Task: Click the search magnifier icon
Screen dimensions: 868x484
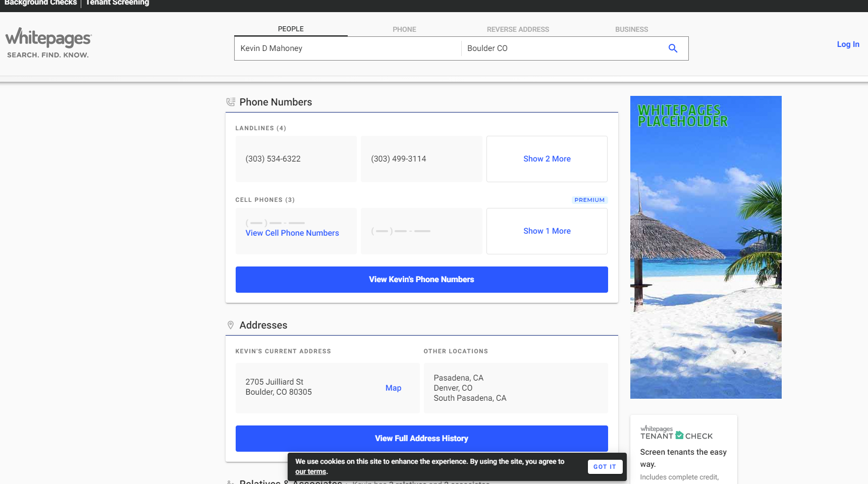Action: (x=673, y=48)
